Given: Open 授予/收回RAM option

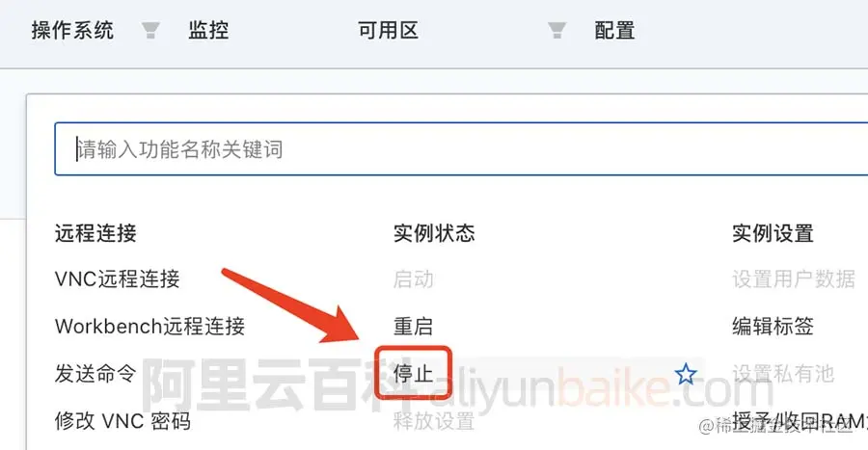Looking at the screenshot, I should point(800,421).
